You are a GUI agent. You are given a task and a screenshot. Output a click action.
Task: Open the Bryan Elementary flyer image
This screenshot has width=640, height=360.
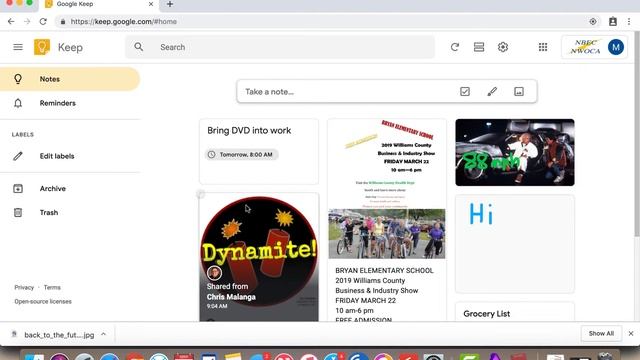click(x=387, y=189)
